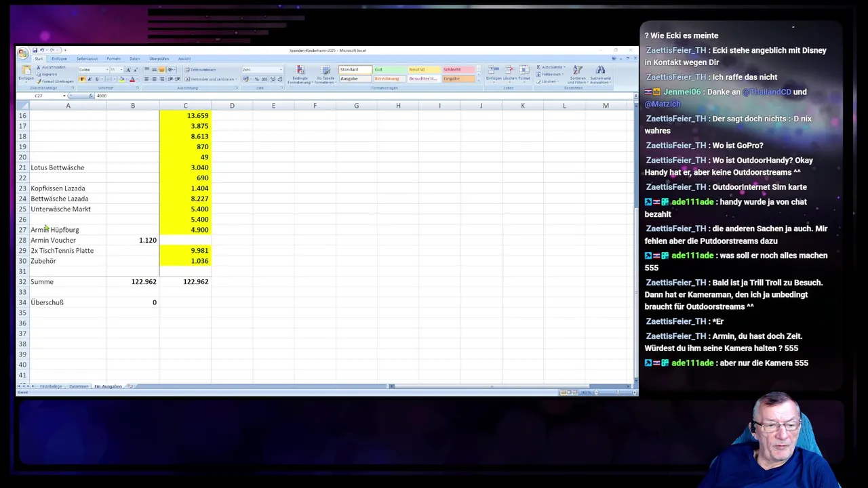The image size is (868, 488).
Task: Apply red font color
Action: pos(132,79)
